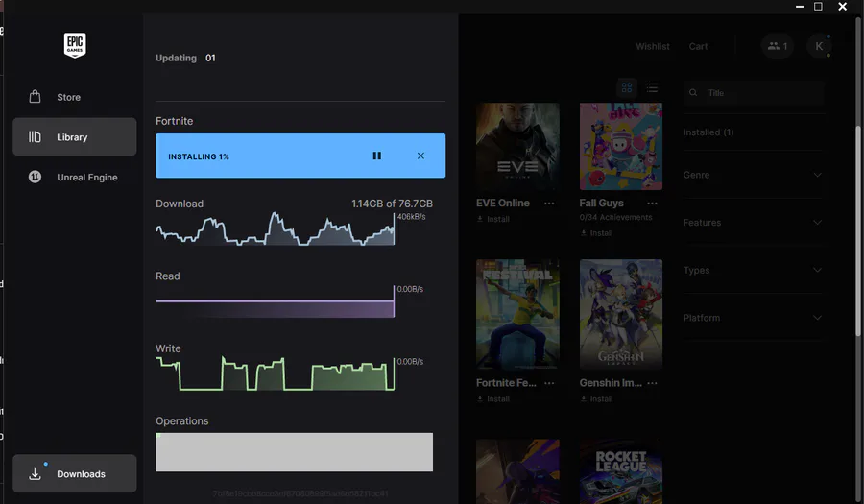Screen dimensions: 864x504
Task: Open EVE Online three-dot options menu
Action: point(549,204)
